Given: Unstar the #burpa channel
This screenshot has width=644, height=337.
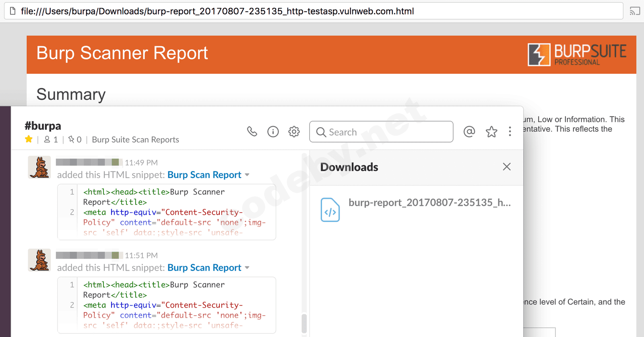Looking at the screenshot, I should point(29,139).
